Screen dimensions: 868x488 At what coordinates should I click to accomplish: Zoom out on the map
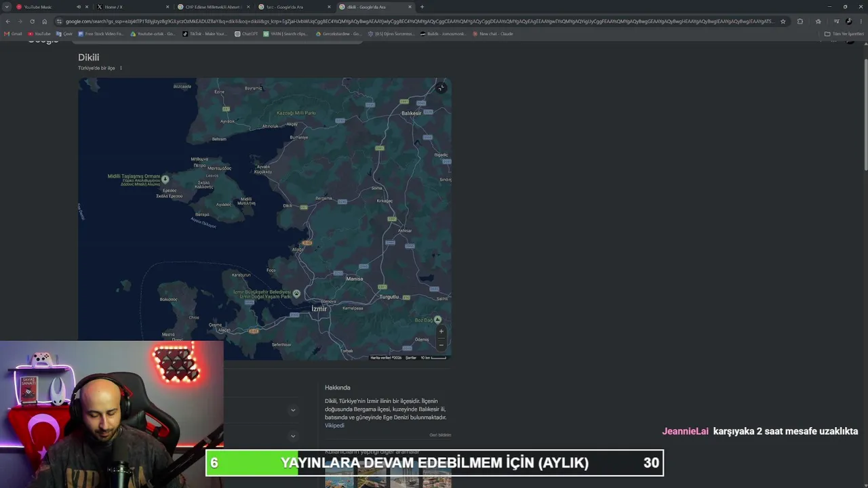[441, 344]
